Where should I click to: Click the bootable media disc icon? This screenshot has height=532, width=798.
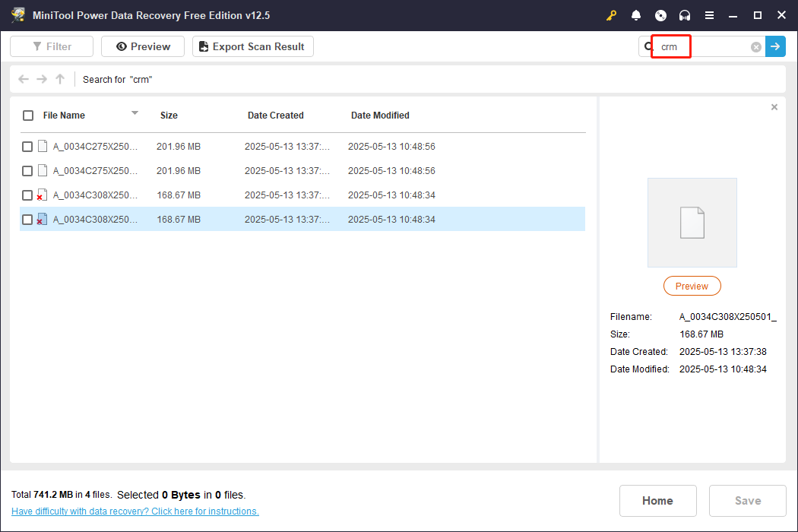(660, 14)
